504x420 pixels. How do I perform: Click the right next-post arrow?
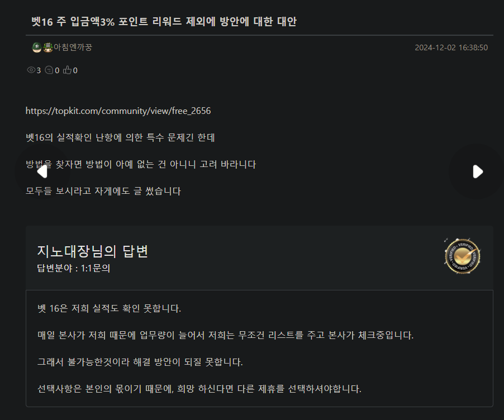pyautogui.click(x=478, y=171)
